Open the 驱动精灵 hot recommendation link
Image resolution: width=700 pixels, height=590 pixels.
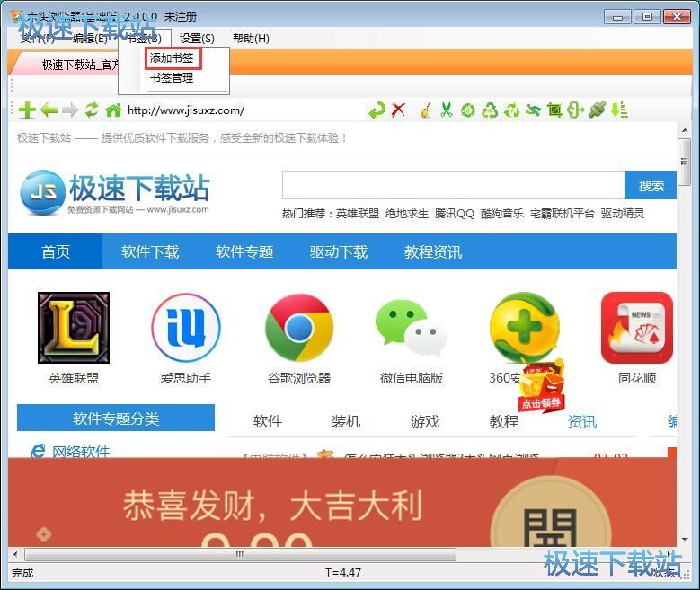point(623,214)
